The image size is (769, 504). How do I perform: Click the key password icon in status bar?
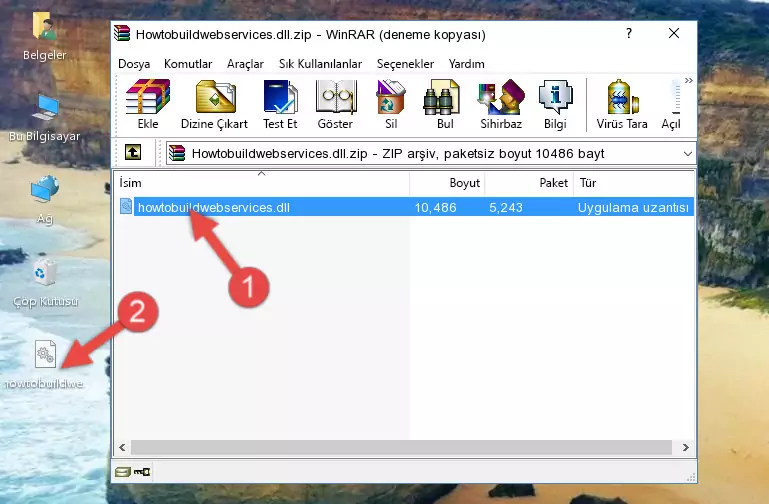click(142, 472)
